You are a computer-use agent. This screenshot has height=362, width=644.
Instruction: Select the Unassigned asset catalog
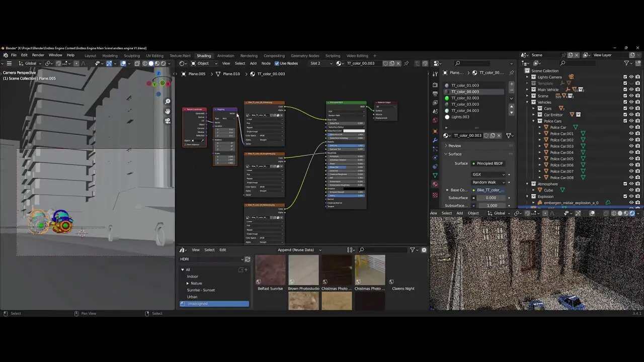[214, 304]
